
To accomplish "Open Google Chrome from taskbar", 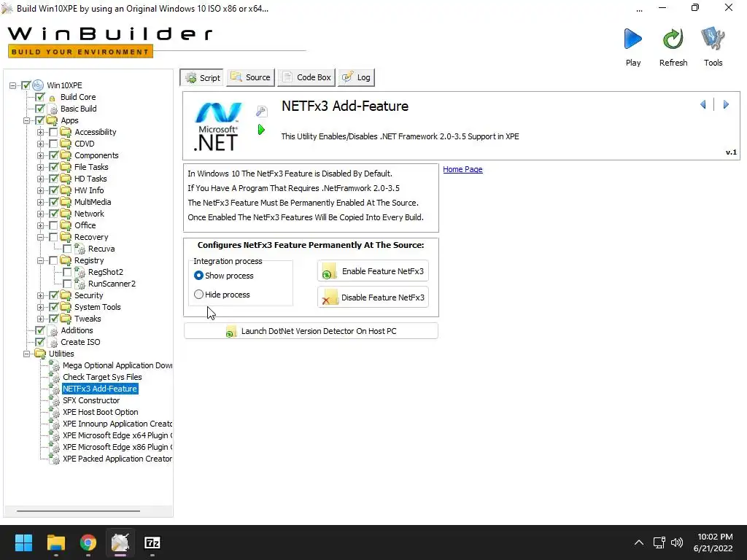I will (x=88, y=542).
